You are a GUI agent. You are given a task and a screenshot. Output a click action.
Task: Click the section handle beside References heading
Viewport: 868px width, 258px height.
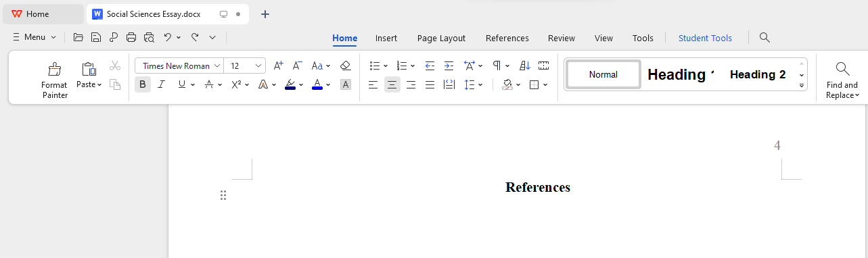(x=223, y=195)
